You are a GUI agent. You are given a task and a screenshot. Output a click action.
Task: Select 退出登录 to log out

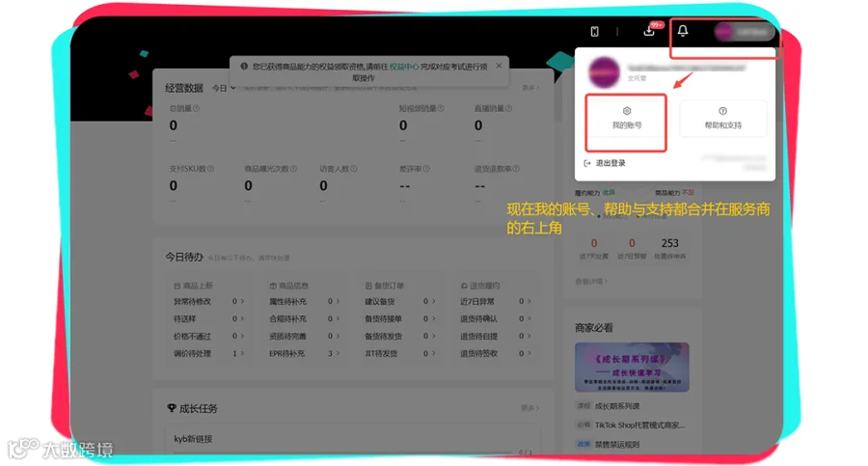pos(605,163)
